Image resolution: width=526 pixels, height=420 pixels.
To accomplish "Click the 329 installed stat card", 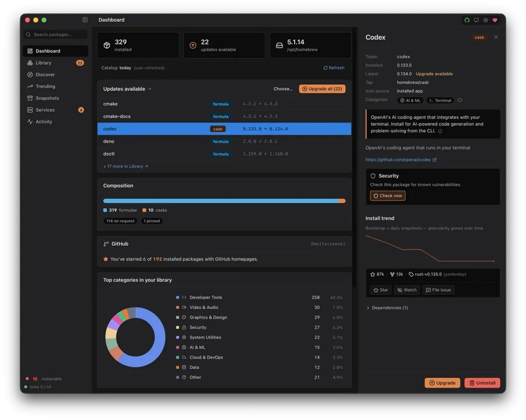I will tap(138, 45).
